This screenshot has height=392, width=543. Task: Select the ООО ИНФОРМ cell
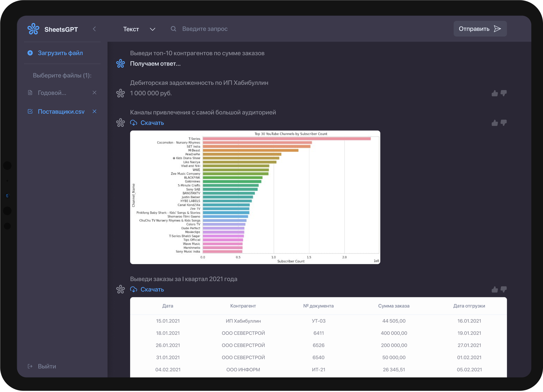[243, 370]
